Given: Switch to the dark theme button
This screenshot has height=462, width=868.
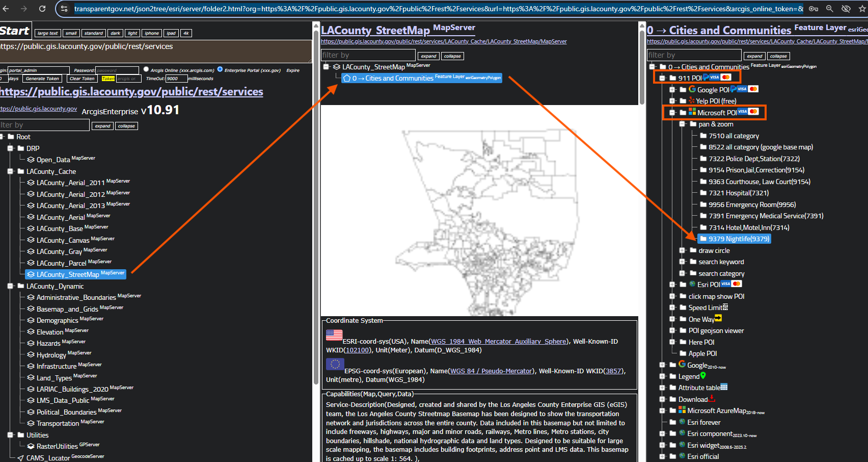Looking at the screenshot, I should pos(116,33).
